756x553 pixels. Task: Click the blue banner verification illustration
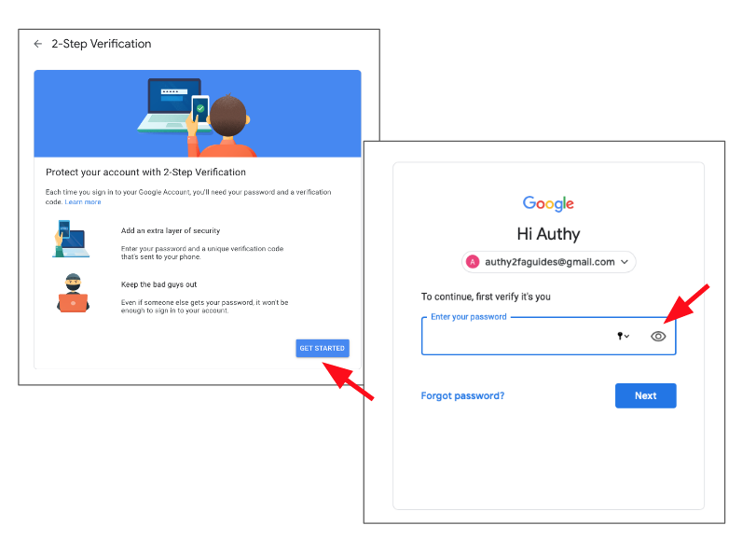(x=198, y=114)
